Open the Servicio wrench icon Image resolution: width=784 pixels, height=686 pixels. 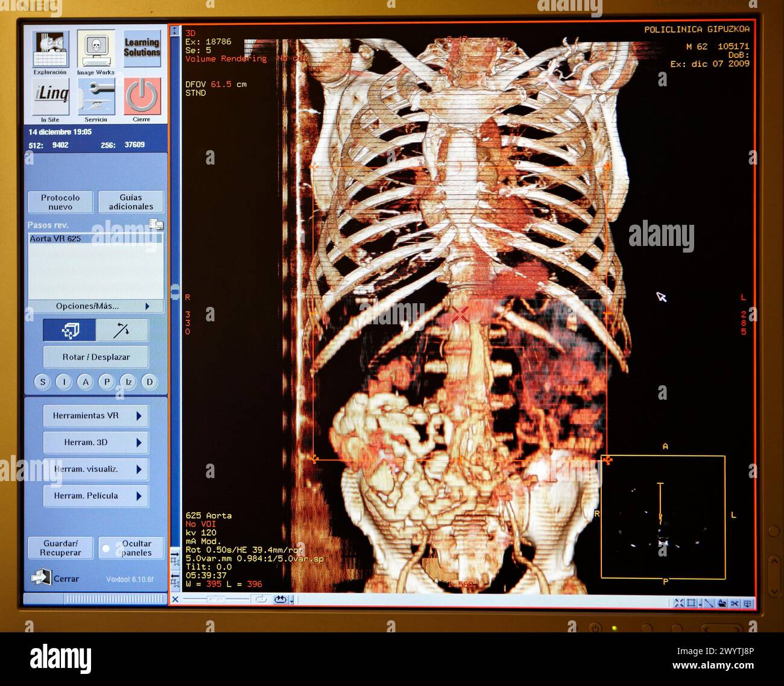click(96, 96)
